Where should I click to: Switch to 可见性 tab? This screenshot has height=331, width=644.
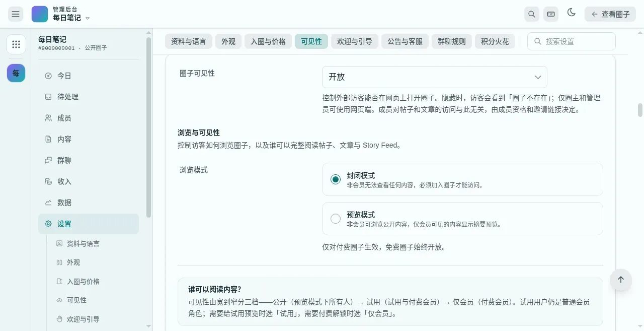pyautogui.click(x=311, y=41)
